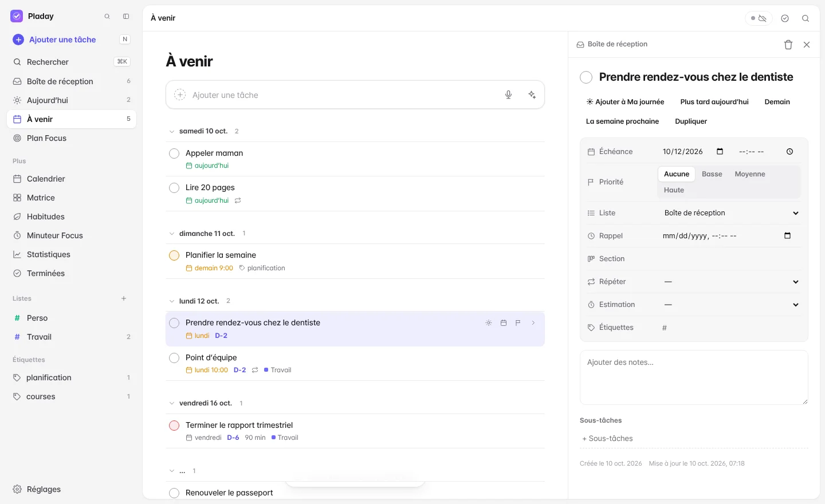
Task: Collapse the 'samedi 10 oct.' group
Action: pos(171,132)
